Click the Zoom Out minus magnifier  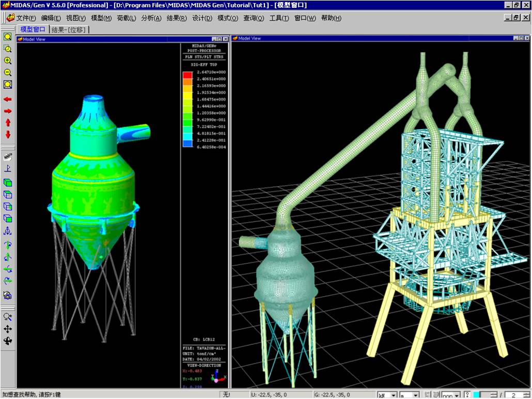[x=7, y=73]
